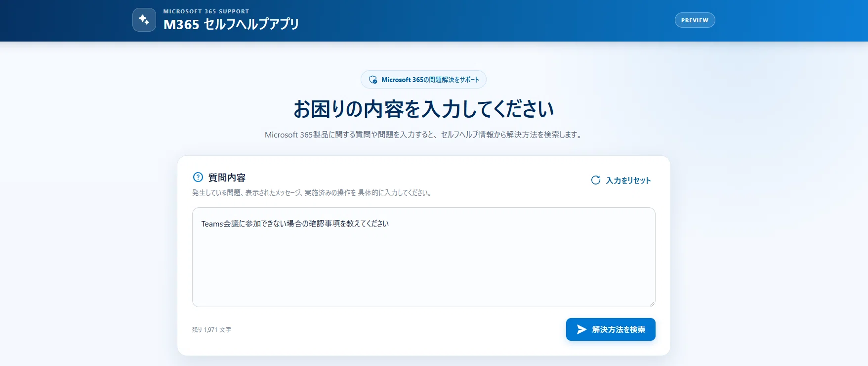Click the MICROSOFT 365 SUPPORT label
This screenshot has width=868, height=366.
pos(206,11)
